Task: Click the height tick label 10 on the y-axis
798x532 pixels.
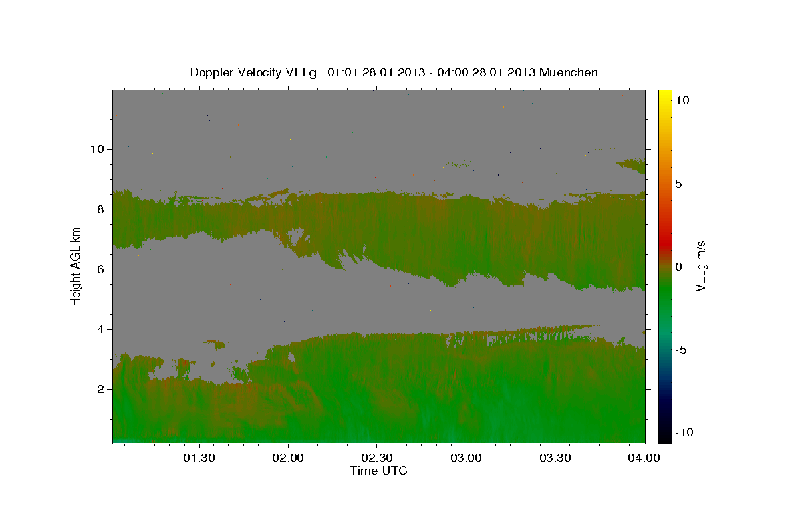Action: (99, 149)
